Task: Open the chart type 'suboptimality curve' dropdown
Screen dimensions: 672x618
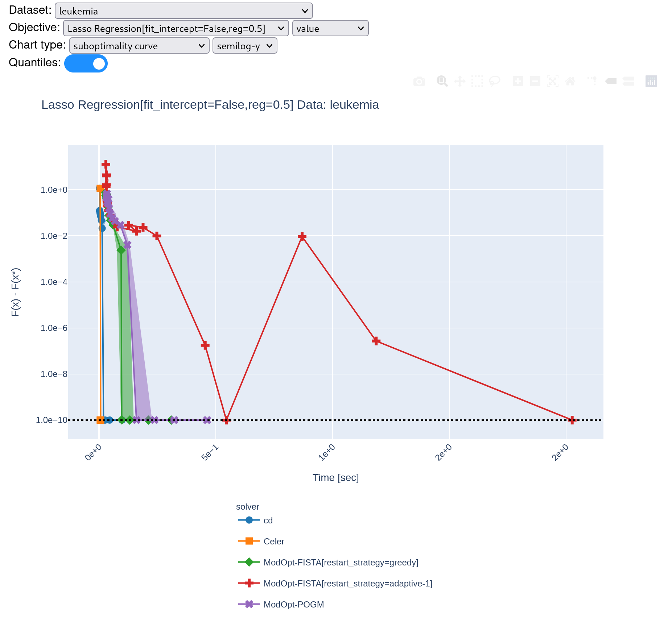Action: pos(139,46)
